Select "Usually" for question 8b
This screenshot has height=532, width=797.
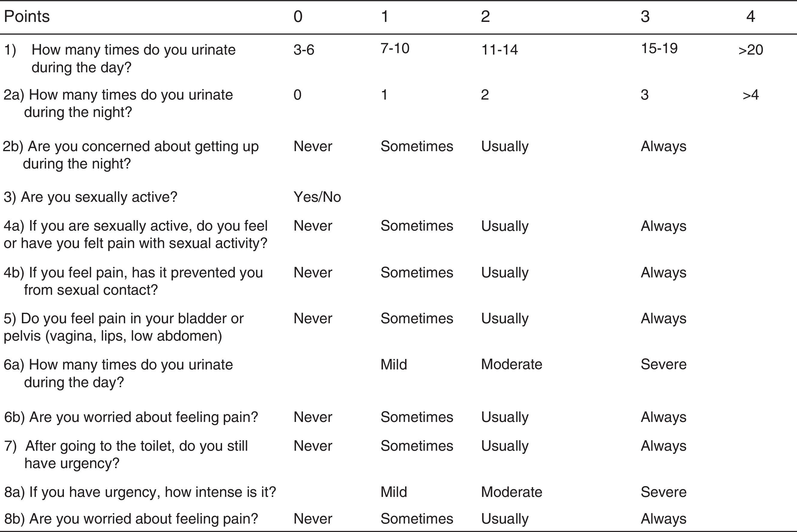click(x=504, y=519)
